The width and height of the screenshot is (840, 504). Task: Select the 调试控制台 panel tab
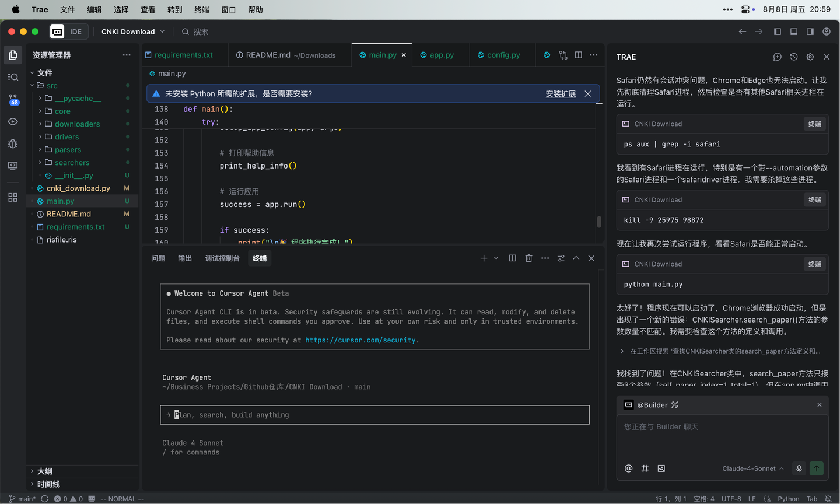pos(222,258)
